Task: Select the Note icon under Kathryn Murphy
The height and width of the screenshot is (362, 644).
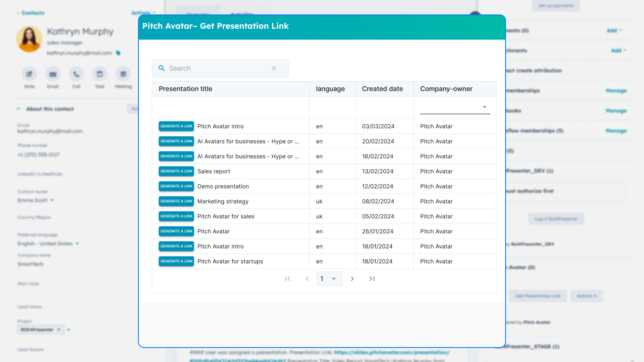Action: [x=29, y=74]
